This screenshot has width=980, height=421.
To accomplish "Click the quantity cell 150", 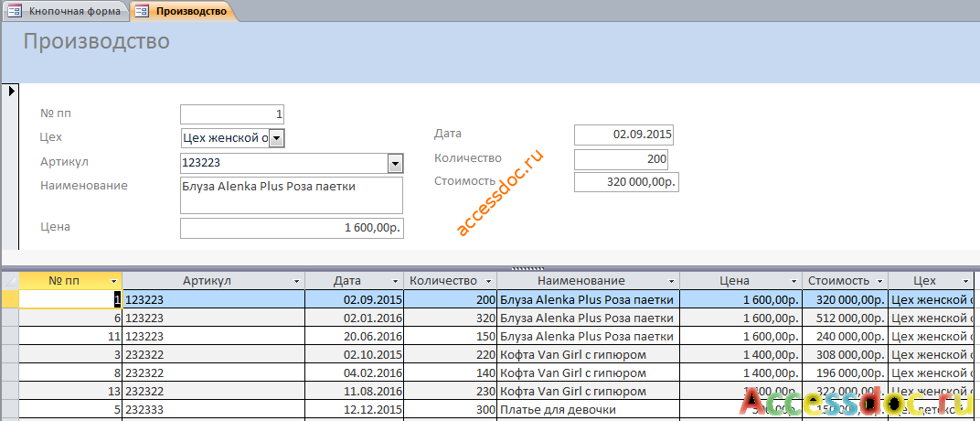I will click(x=452, y=336).
